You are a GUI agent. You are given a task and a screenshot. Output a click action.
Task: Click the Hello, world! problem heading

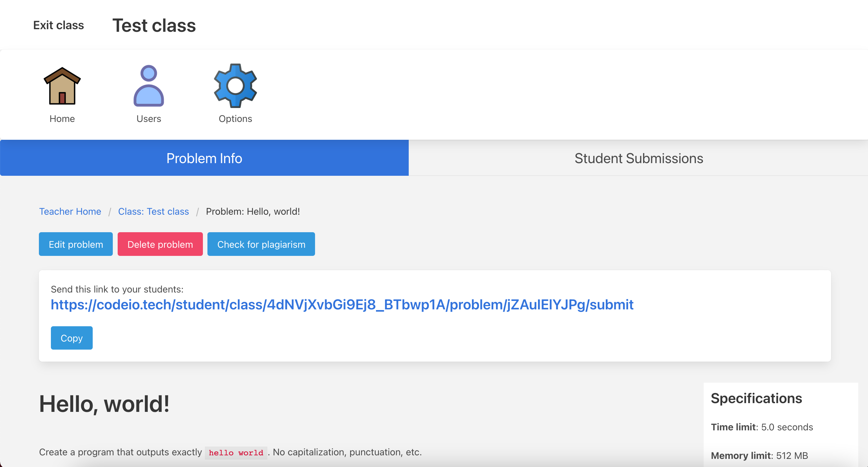[104, 404]
